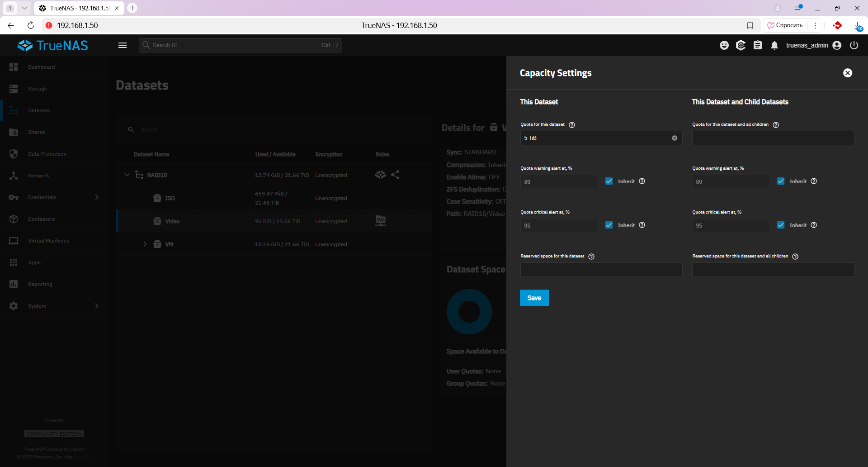This screenshot has width=868, height=467.
Task: Uncheck Inherit for child datasets warning alert
Action: pos(781,181)
